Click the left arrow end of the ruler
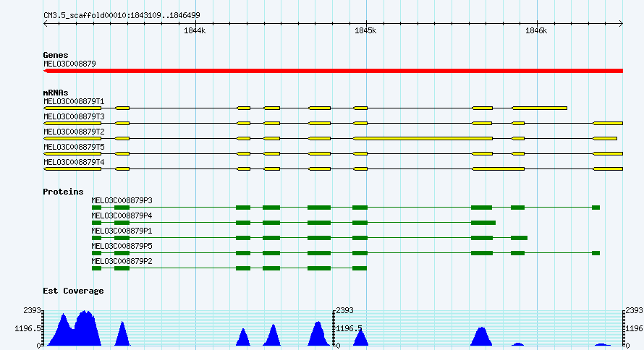This screenshot has height=350, width=644. click(x=45, y=24)
